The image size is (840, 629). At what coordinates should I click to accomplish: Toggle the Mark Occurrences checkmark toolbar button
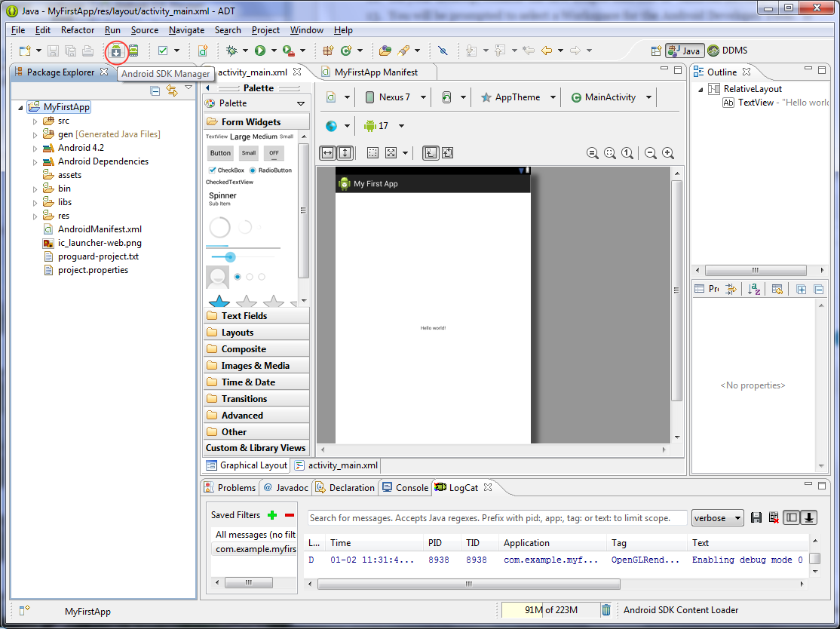tap(163, 51)
